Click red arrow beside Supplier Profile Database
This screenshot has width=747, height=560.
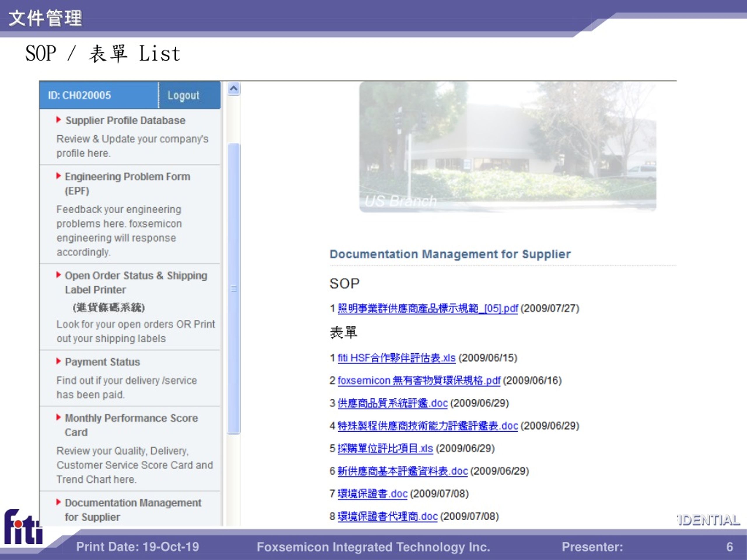click(59, 120)
